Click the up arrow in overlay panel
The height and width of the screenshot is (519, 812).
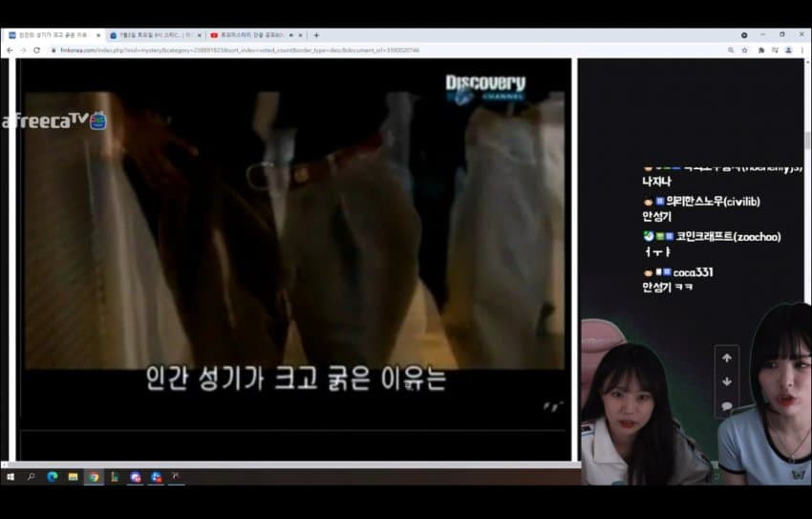click(727, 357)
